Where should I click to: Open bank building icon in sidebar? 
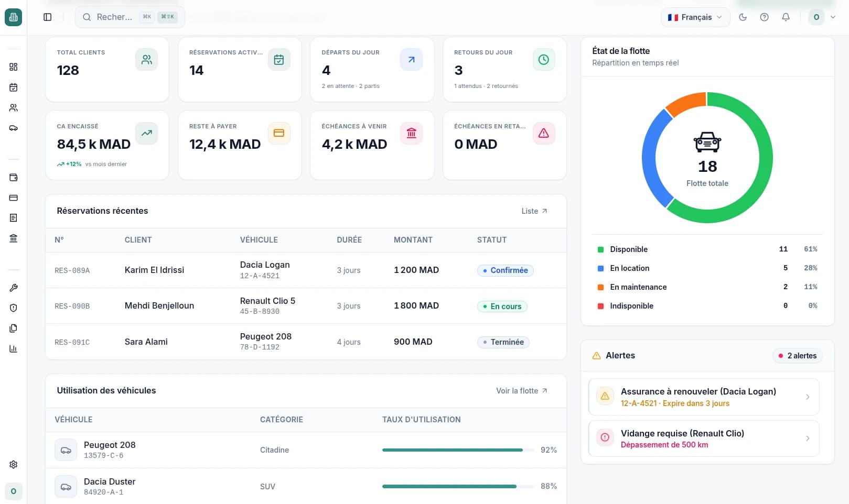click(x=14, y=238)
